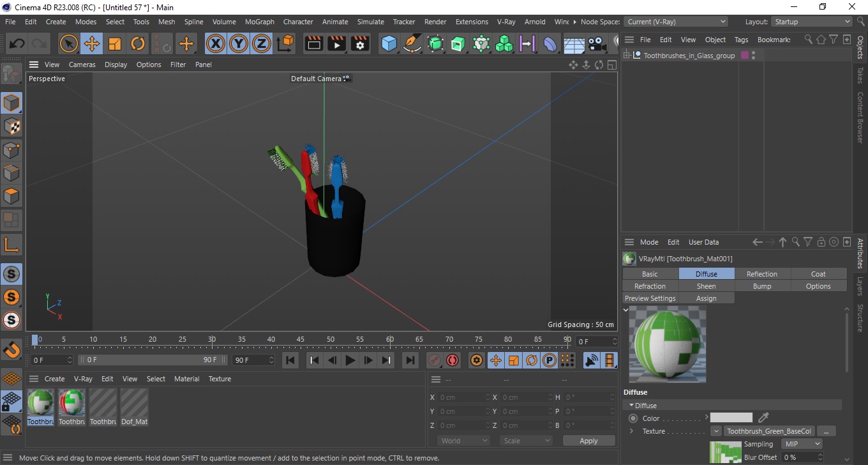
Task: Switch to Edges mode
Action: (x=11, y=173)
